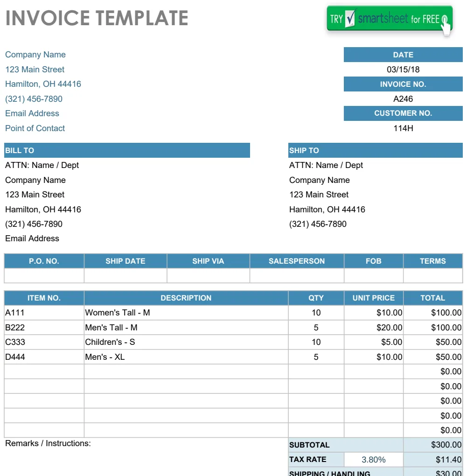Select the blue Email Address sender line
This screenshot has width=467, height=476.
(x=32, y=113)
